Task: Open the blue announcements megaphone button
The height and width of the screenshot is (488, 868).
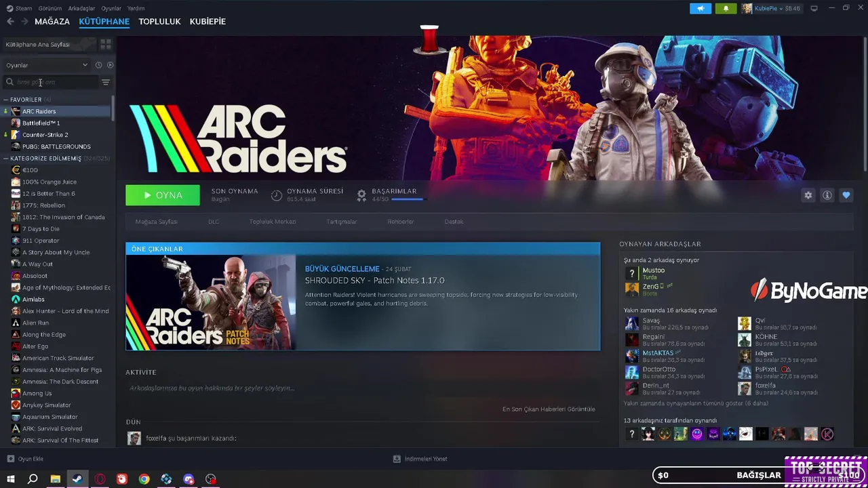Action: 701,8
